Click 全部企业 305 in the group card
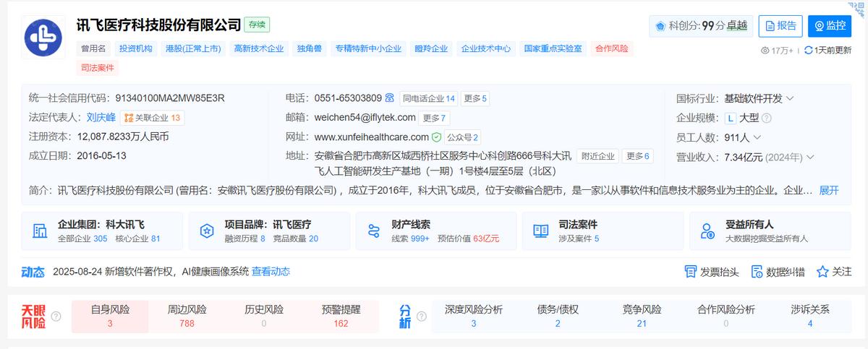Viewport: 868px width, 349px height. tap(82, 238)
